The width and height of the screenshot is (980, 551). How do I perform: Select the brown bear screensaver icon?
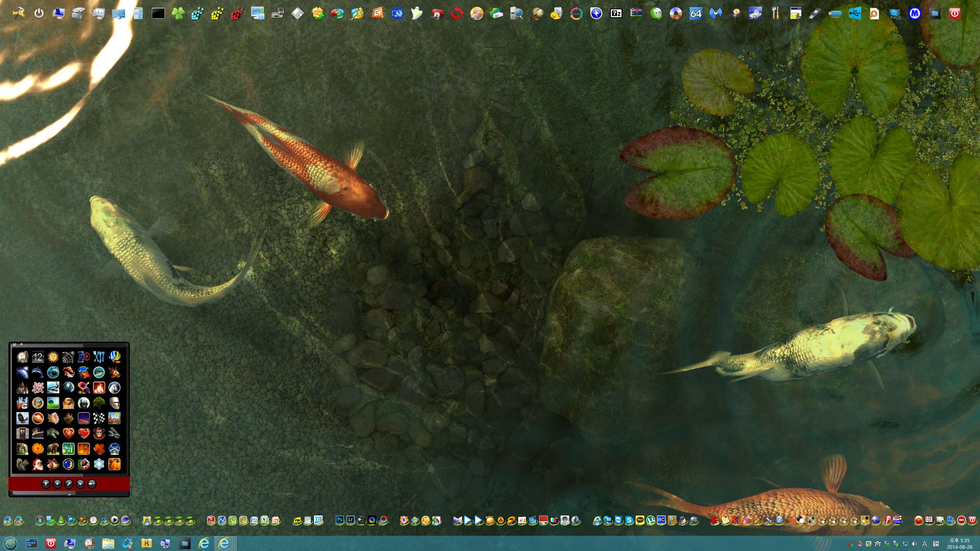pyautogui.click(x=53, y=448)
